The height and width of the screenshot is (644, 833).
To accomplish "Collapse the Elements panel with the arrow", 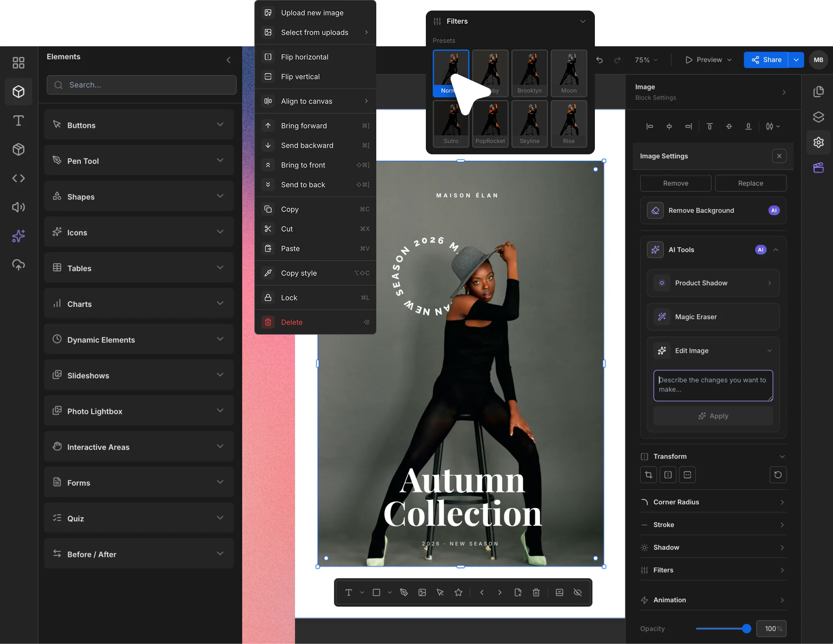I will pos(228,60).
